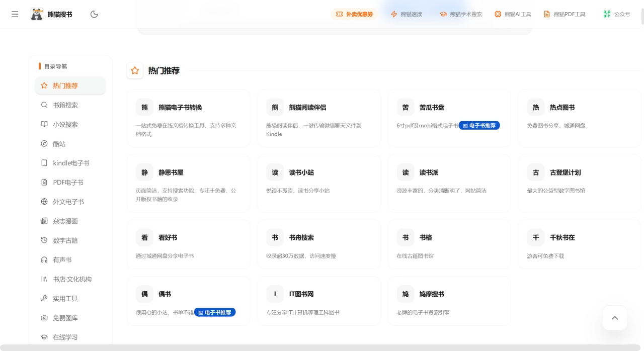Viewport: 644px width, 351px height.
Task: Click the back-to-top arrow button
Action: click(x=615, y=318)
